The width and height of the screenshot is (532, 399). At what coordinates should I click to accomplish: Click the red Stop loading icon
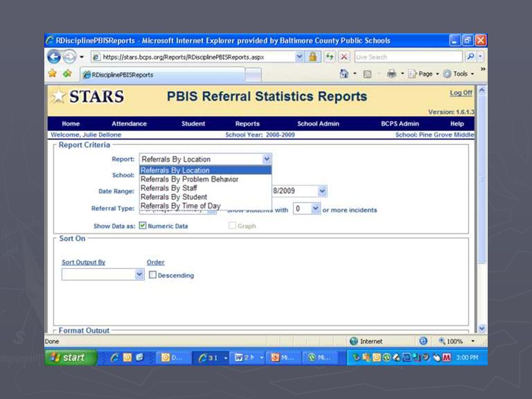pyautogui.click(x=344, y=57)
